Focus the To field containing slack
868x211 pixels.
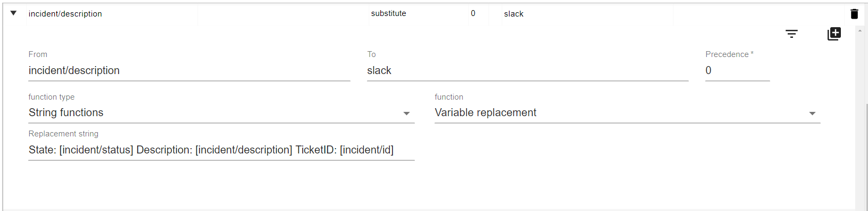[528, 70]
